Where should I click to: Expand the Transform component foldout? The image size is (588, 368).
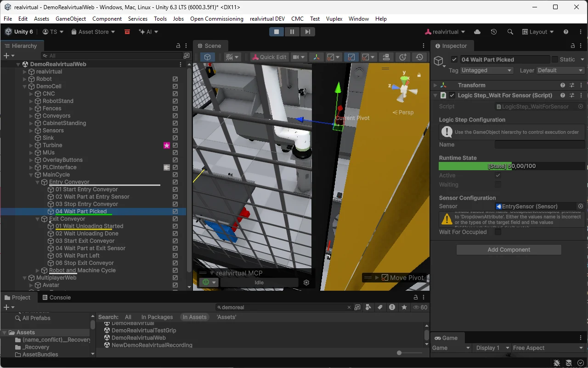pyautogui.click(x=435, y=85)
